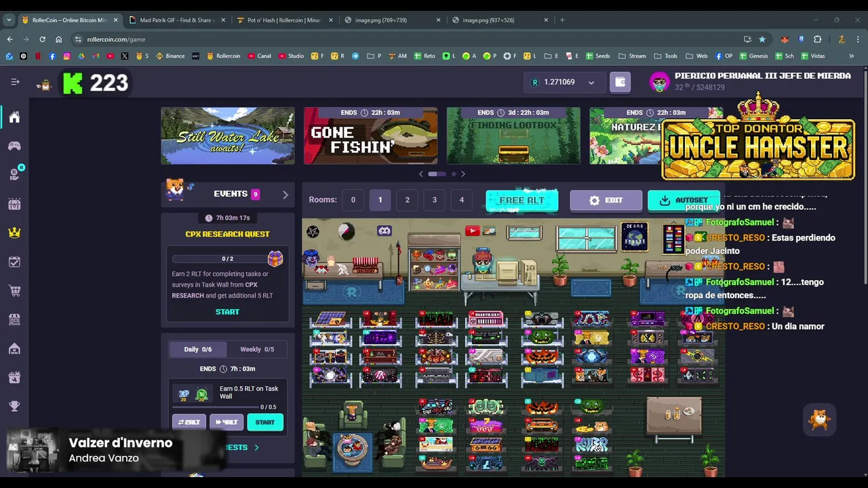Click the hamster helper chat icon
The image size is (868, 488).
820,420
